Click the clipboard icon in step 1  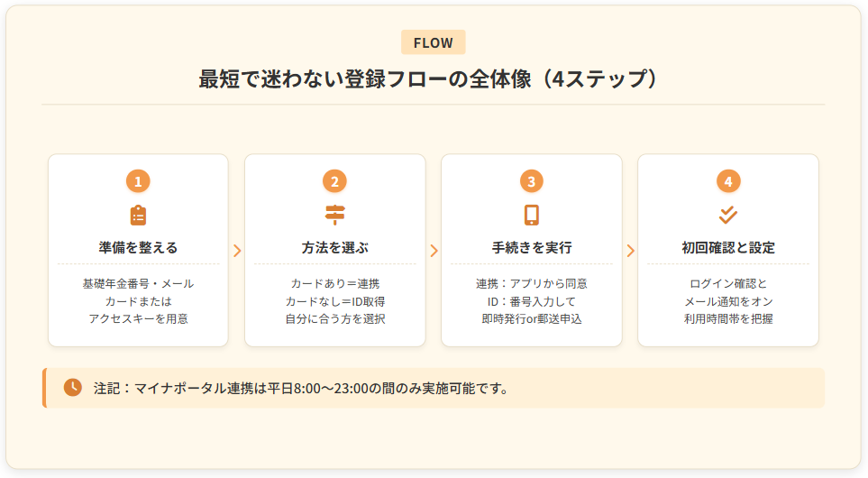[138, 215]
